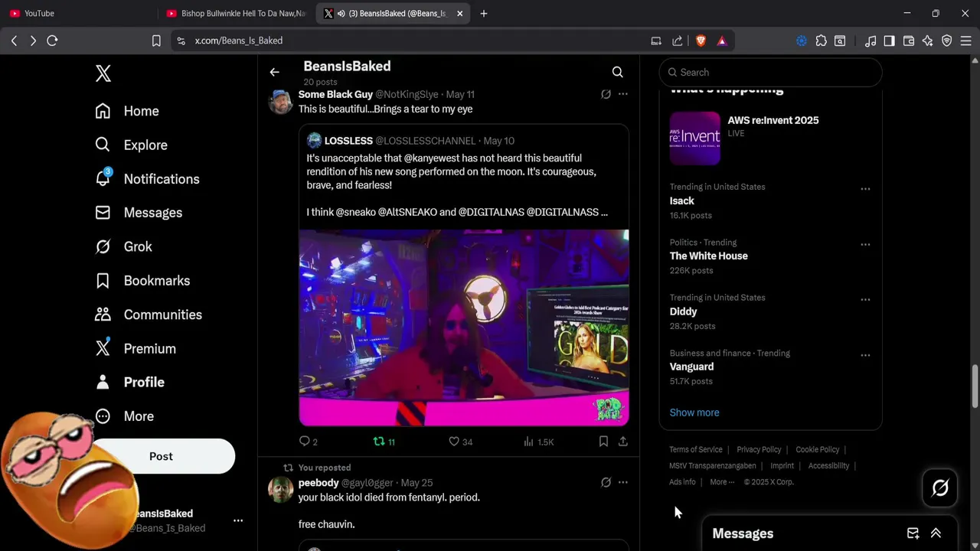This screenshot has height=551, width=980.
Task: Click the page vertical scrollbar thumb
Action: [x=975, y=386]
